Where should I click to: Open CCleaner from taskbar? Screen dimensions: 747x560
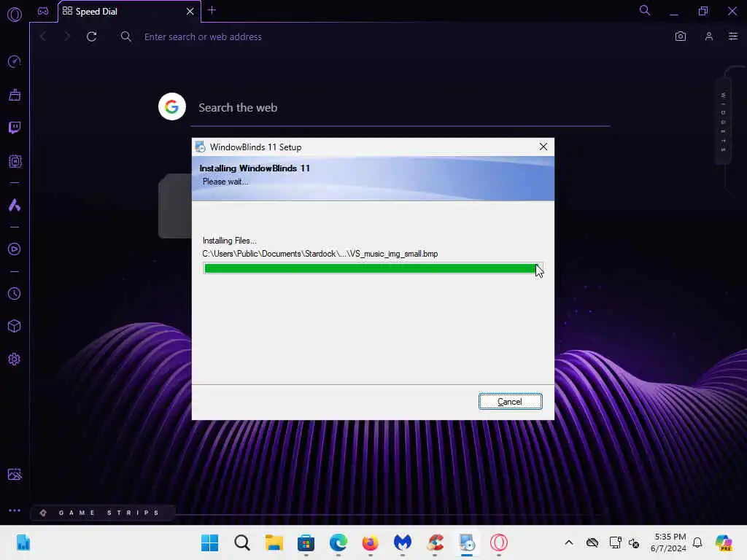pos(435,542)
